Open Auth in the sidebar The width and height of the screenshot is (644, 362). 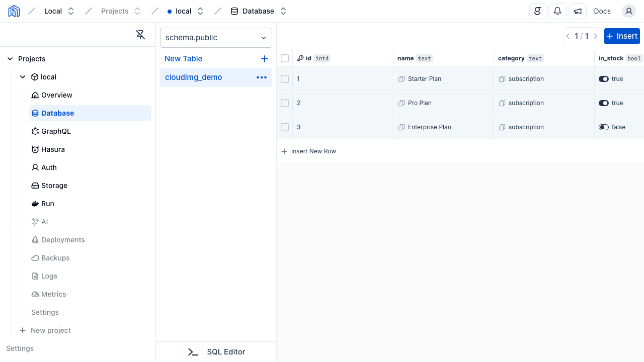(91, 167)
